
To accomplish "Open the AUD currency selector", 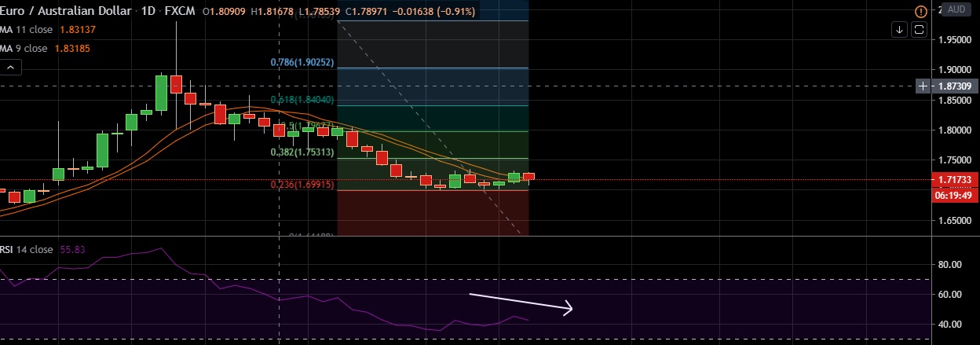I will click(956, 9).
